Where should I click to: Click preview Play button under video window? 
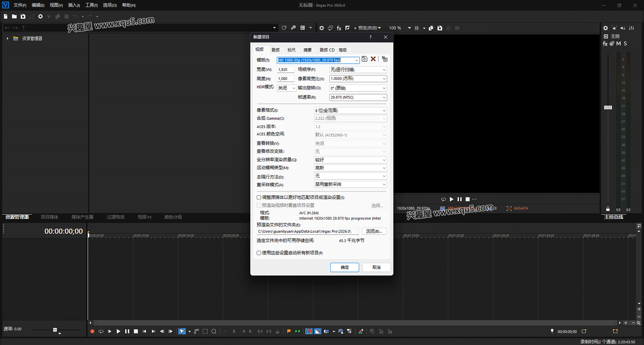pyautogui.click(x=451, y=199)
